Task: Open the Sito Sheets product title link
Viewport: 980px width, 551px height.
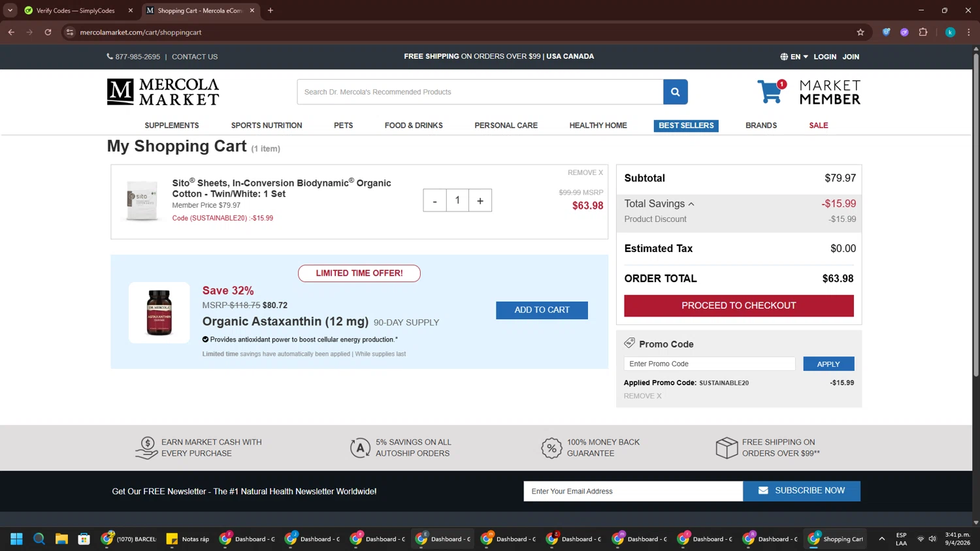Action: (x=282, y=188)
